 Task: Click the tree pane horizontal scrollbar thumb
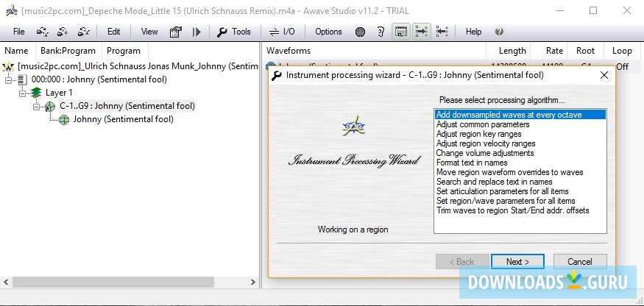[x=113, y=282]
